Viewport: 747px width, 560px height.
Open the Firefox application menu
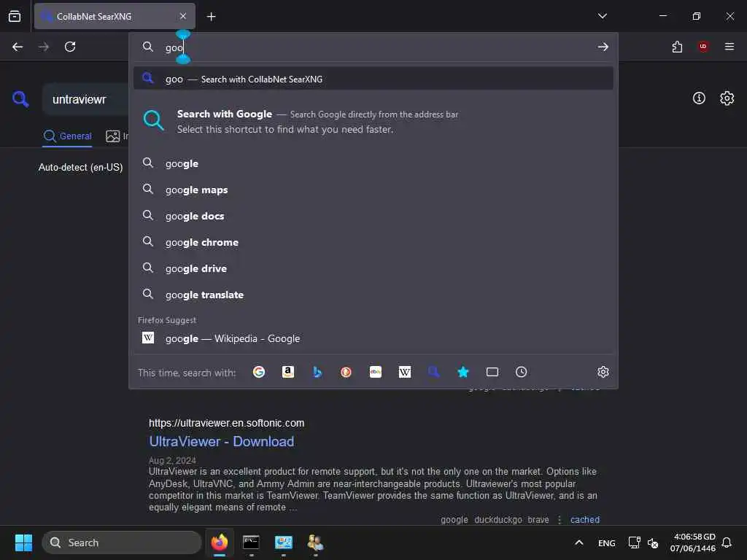coord(729,46)
